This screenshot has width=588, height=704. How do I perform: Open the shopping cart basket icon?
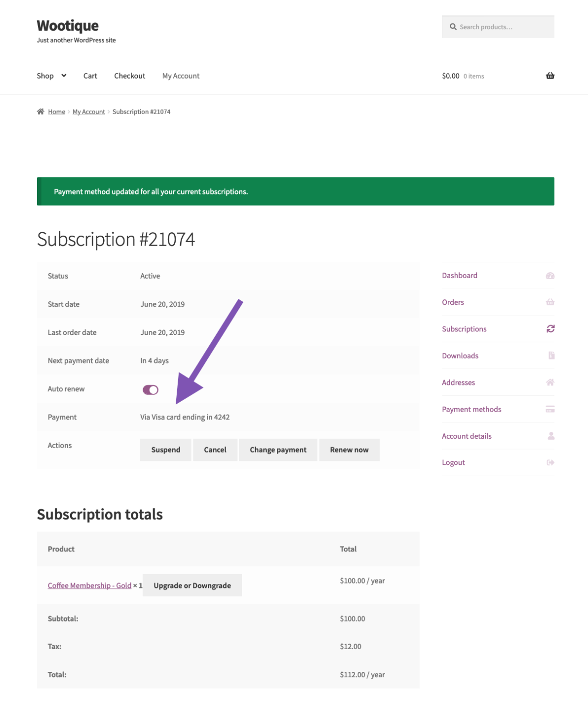pyautogui.click(x=550, y=76)
